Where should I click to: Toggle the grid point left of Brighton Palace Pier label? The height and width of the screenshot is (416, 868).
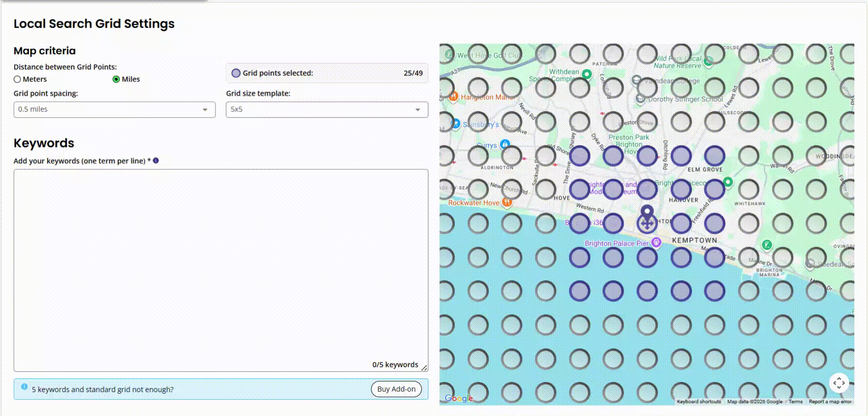(x=579, y=257)
